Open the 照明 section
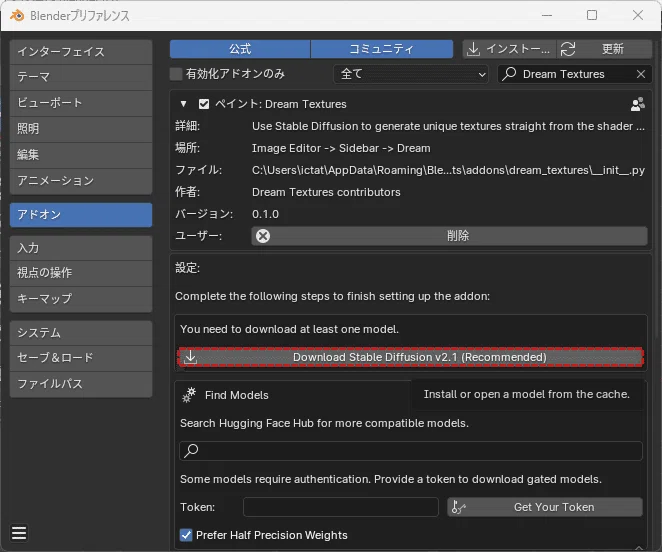 [81, 129]
